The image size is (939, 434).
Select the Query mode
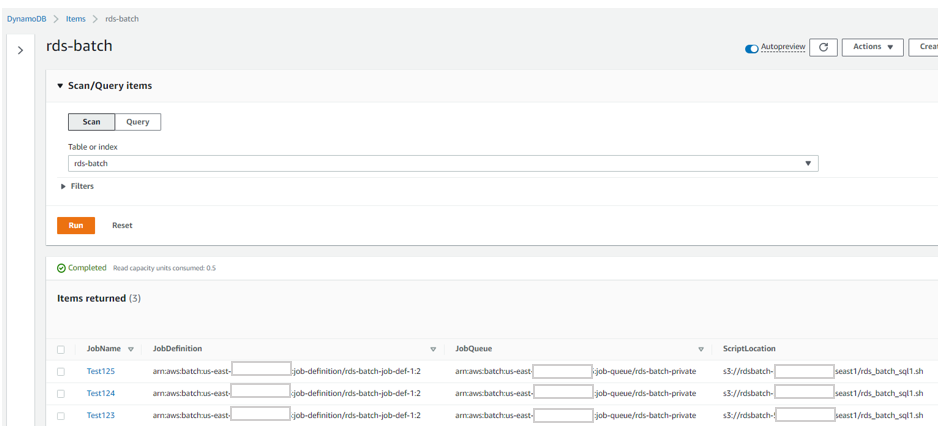[138, 122]
